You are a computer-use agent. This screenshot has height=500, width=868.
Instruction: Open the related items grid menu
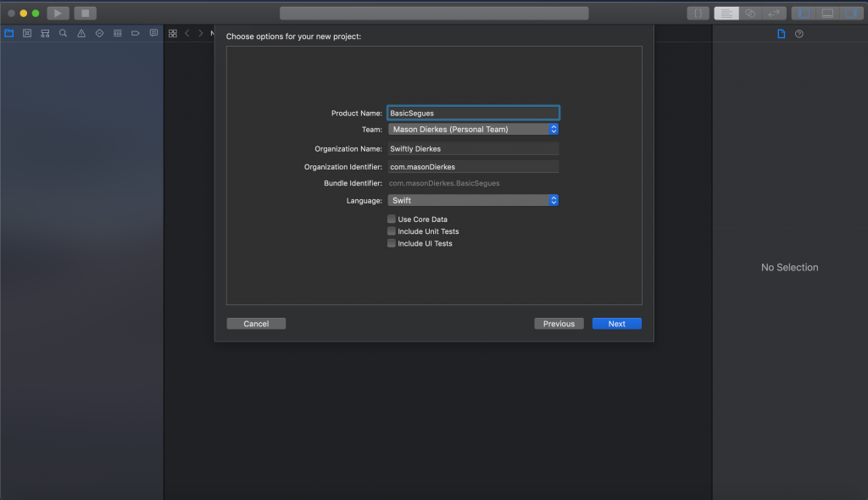pos(173,33)
